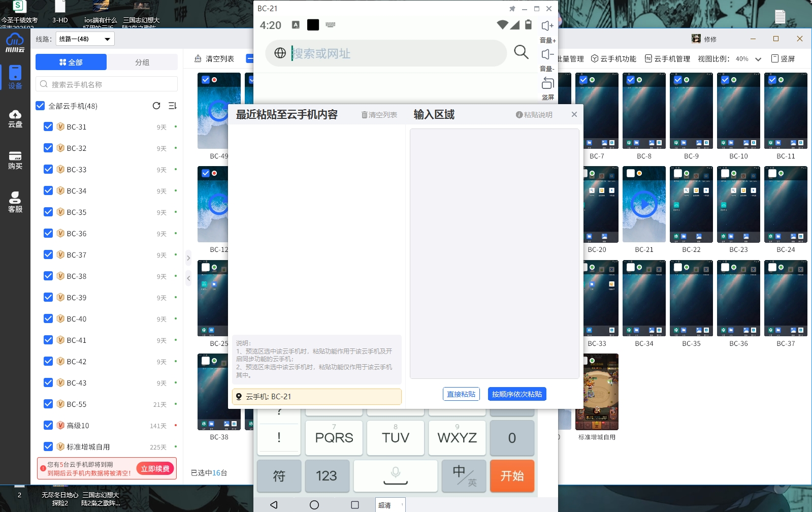Uncheck the 高级10 device checkbox
The height and width of the screenshot is (512, 812).
[48, 425]
